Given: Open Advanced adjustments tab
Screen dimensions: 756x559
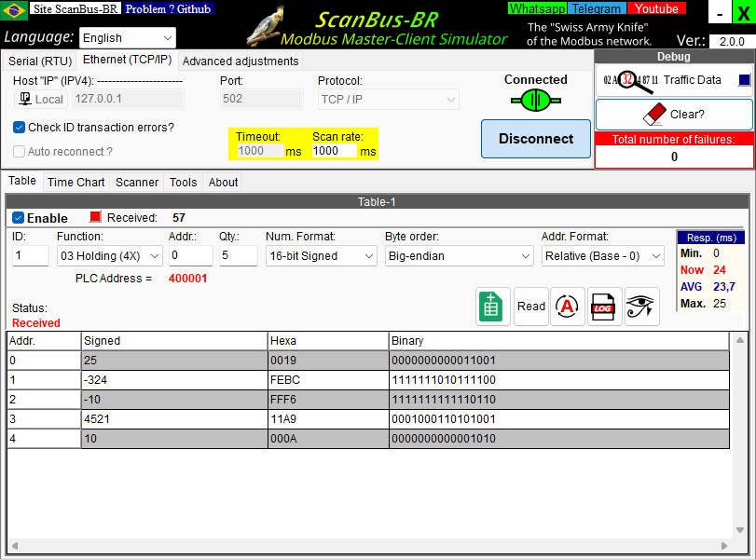Looking at the screenshot, I should (x=241, y=61).
